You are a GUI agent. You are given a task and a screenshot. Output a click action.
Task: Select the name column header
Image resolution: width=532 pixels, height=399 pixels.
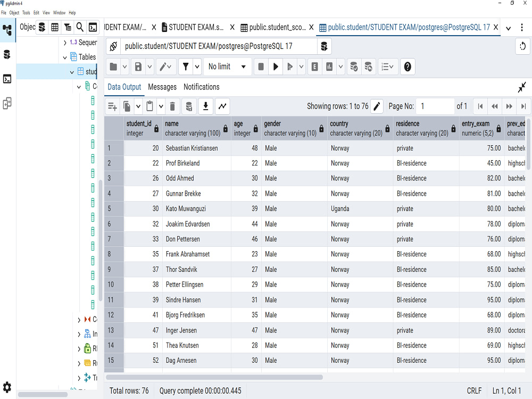coord(197,129)
